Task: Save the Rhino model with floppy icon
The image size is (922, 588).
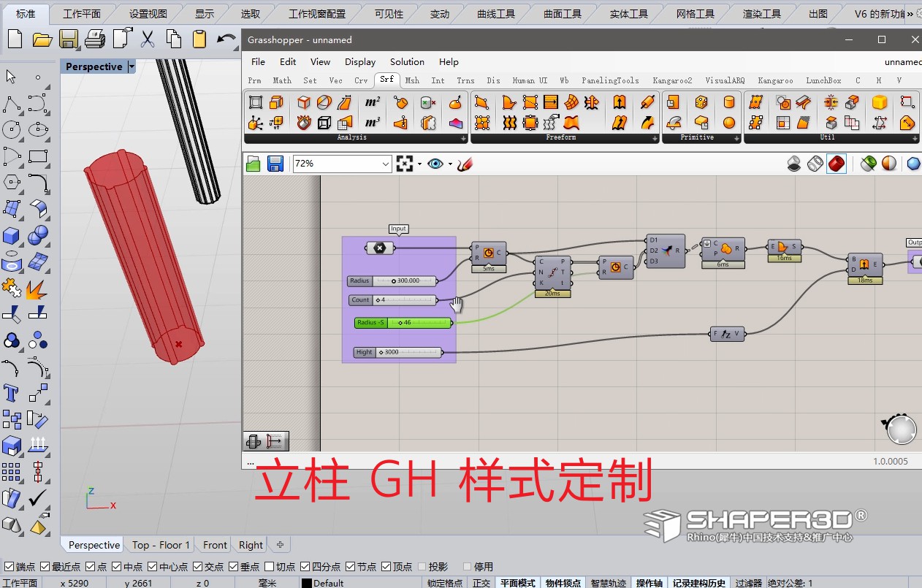Action: [69, 39]
